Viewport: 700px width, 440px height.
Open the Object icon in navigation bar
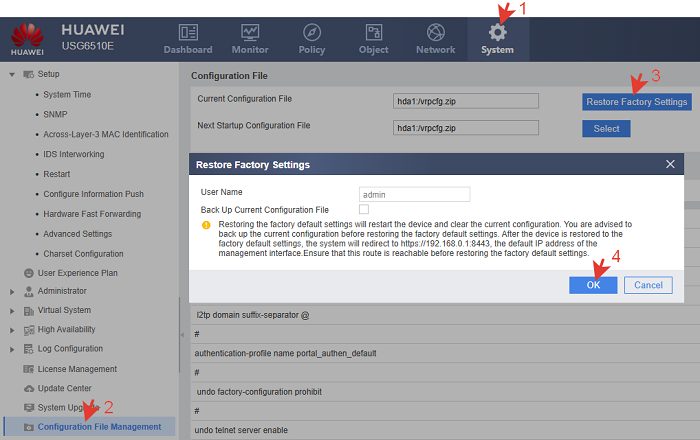pyautogui.click(x=374, y=32)
